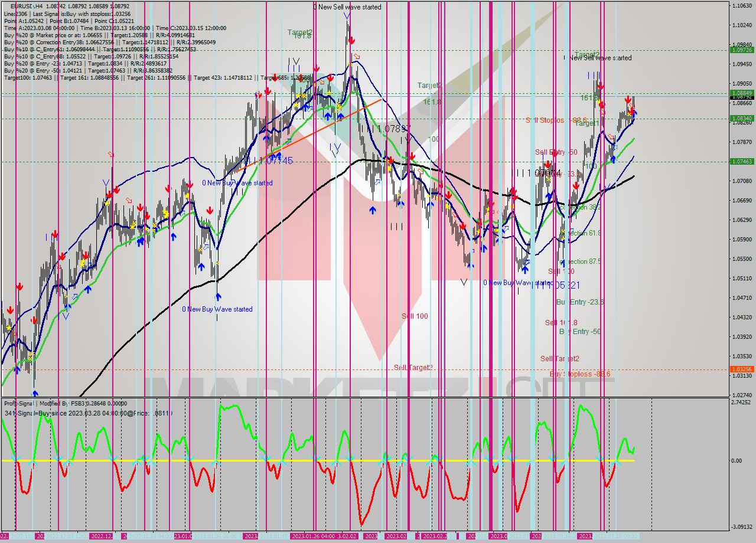This screenshot has width=756, height=543.
Task: Click the 1.05110 price axis value
Action: (742, 278)
